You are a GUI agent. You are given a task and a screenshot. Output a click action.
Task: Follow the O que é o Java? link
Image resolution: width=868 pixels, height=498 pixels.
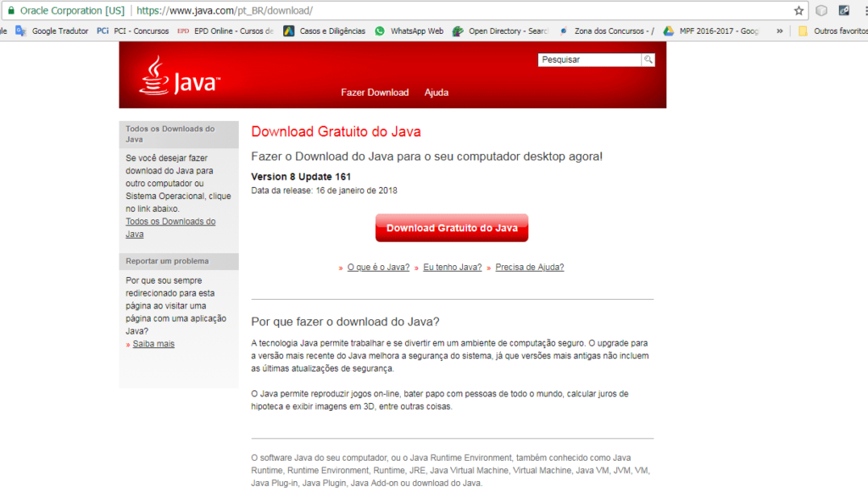[x=378, y=268]
